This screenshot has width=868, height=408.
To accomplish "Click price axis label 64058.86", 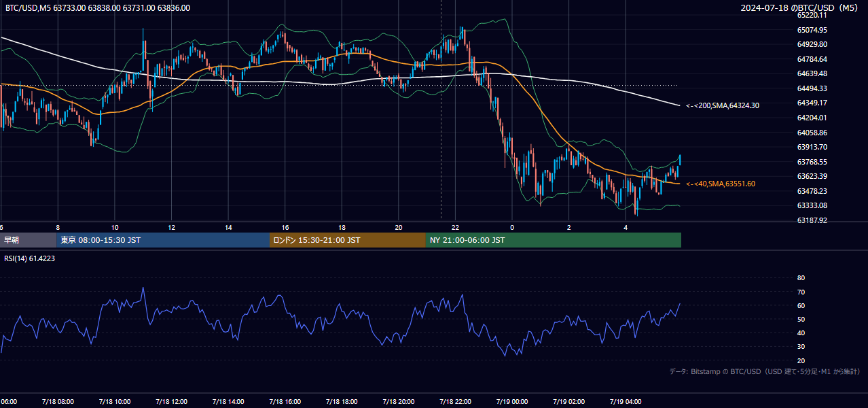I will 812,133.
